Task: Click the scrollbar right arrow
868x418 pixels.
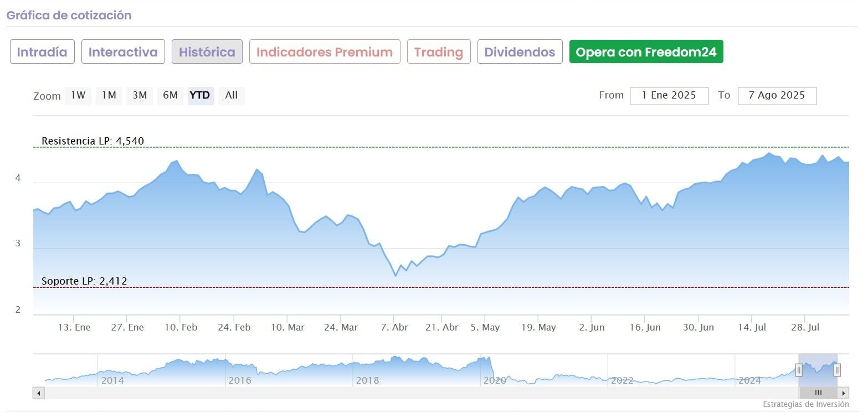Action: point(844,393)
